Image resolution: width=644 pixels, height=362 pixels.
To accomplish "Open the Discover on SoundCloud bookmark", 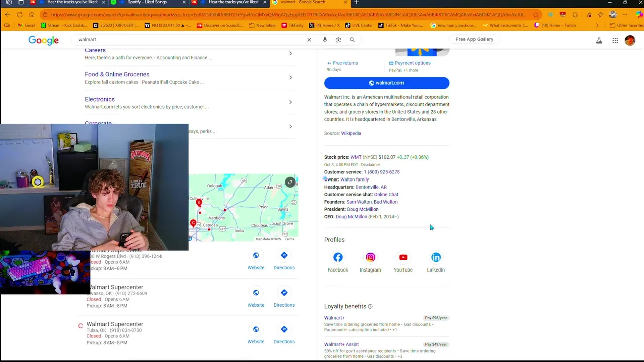I will point(220,25).
